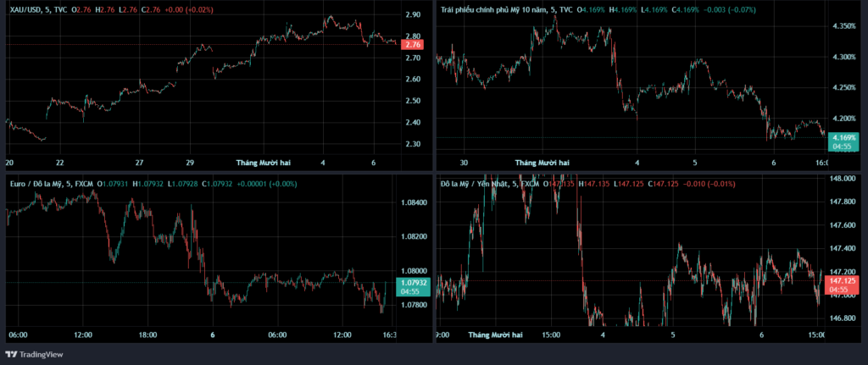Click the 'Tháng Mười hai' marker on bond chart

(x=542, y=162)
